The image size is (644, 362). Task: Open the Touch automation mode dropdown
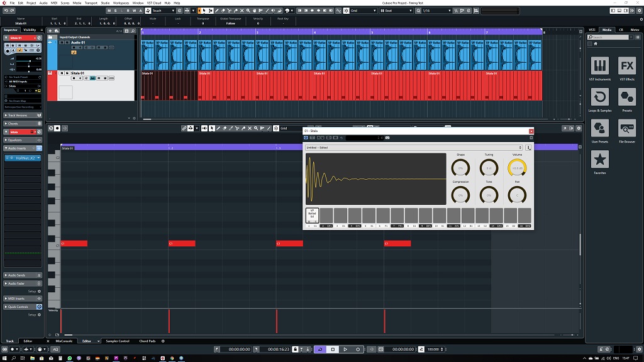point(164,11)
